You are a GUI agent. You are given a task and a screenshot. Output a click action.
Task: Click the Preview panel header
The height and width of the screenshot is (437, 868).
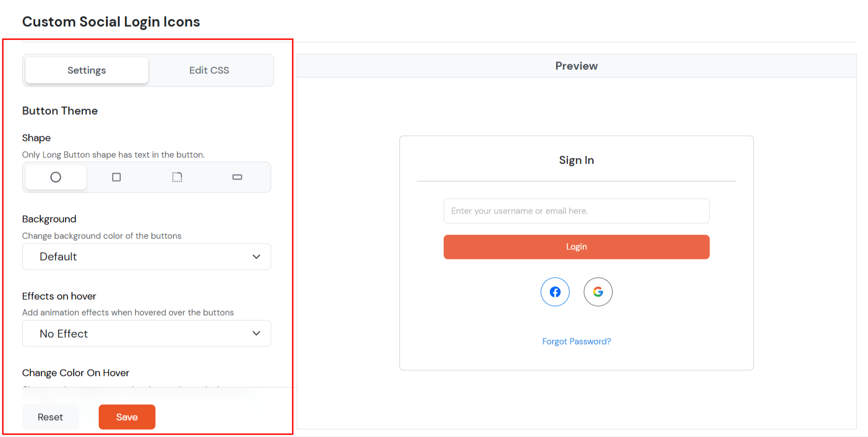pos(576,66)
